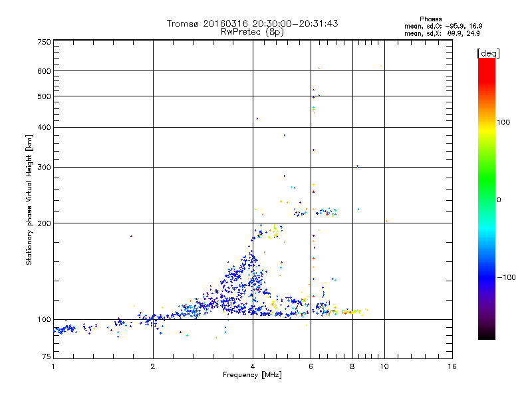Click the x-axis tick '2'
Image resolution: width=532 pixels, height=399 pixels.
pos(153,366)
